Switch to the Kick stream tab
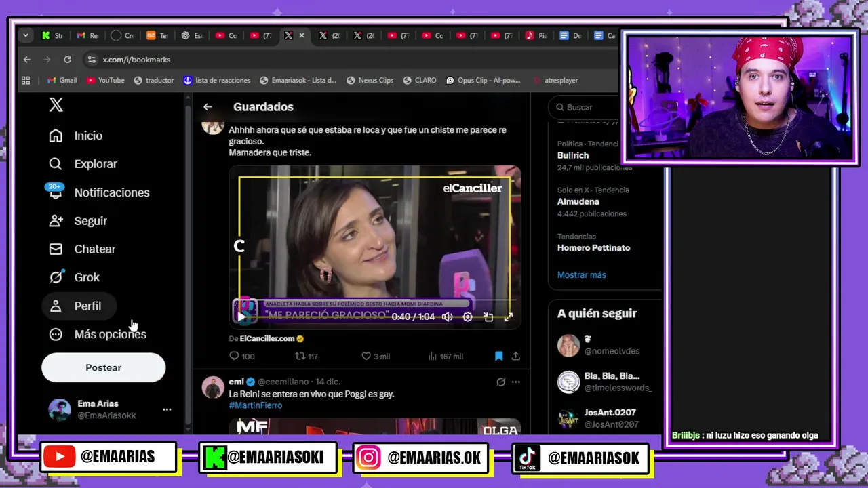 pos(52,35)
